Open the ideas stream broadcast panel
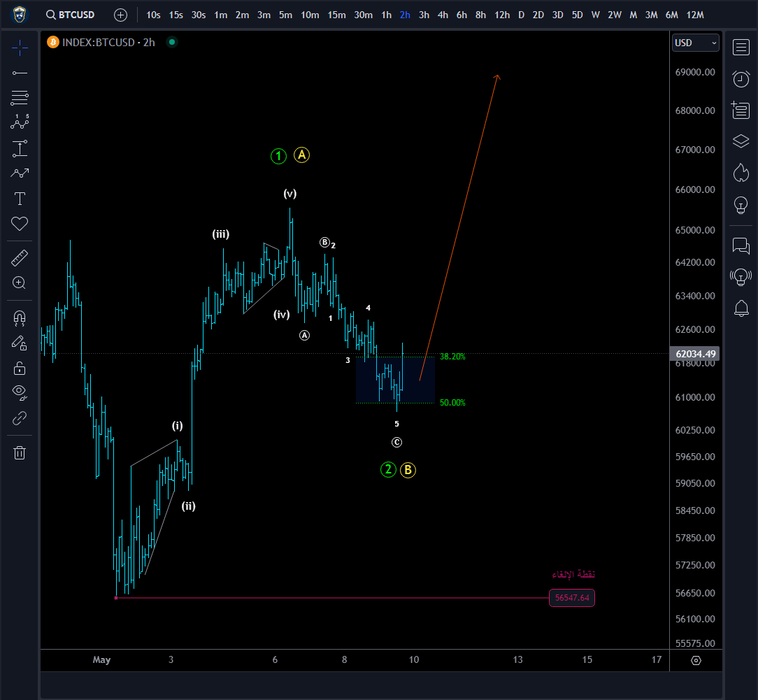 (x=741, y=277)
